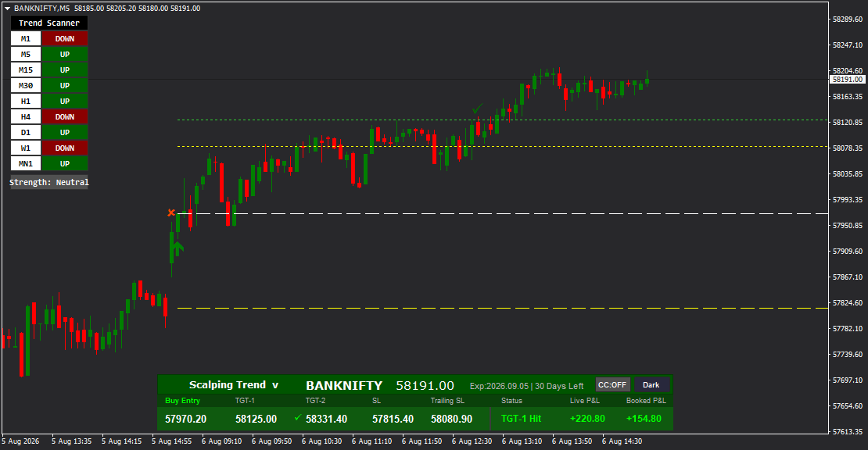Select the M5 timeframe button
The height and width of the screenshot is (450, 868).
coord(26,54)
